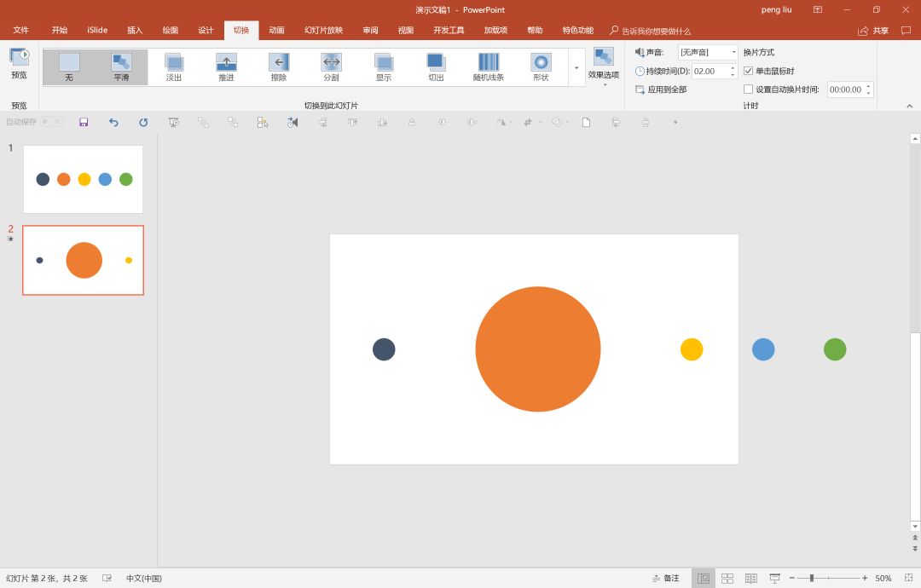Screen dimensions: 921x588
Task: Open the 插入 ribbon tab
Action: (135, 31)
